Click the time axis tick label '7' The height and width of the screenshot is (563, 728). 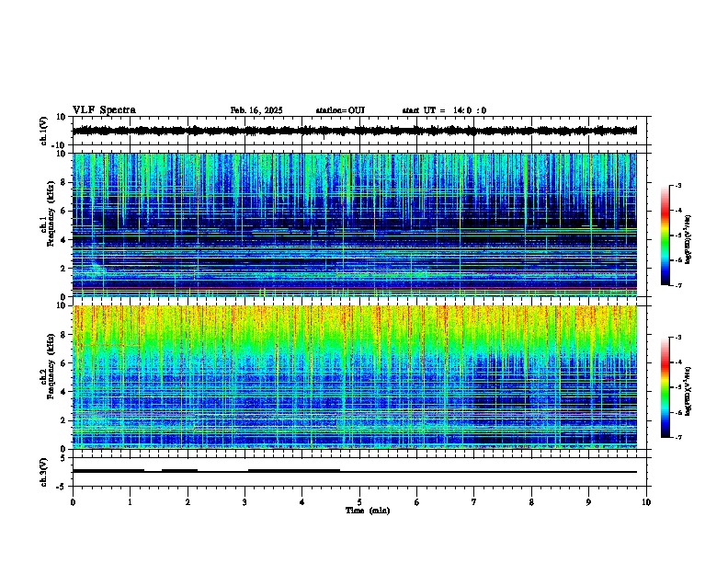click(x=474, y=502)
